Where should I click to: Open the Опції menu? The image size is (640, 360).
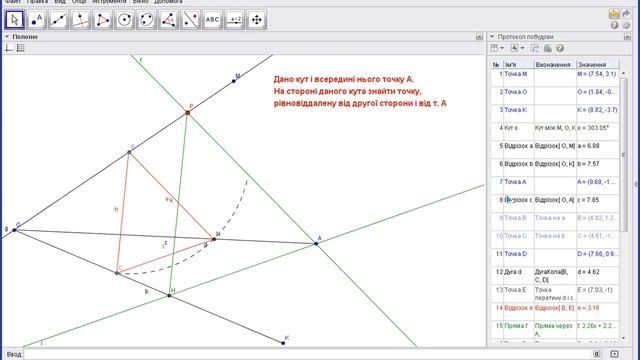[x=79, y=2]
